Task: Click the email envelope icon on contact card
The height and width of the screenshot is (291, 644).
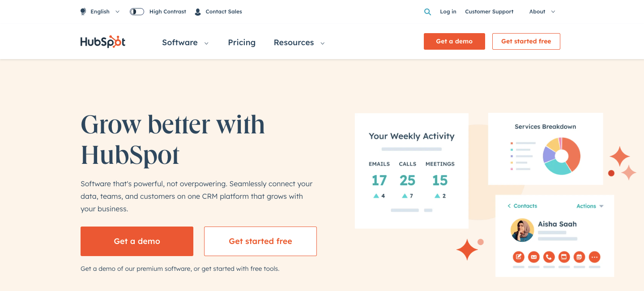Action: (x=533, y=257)
